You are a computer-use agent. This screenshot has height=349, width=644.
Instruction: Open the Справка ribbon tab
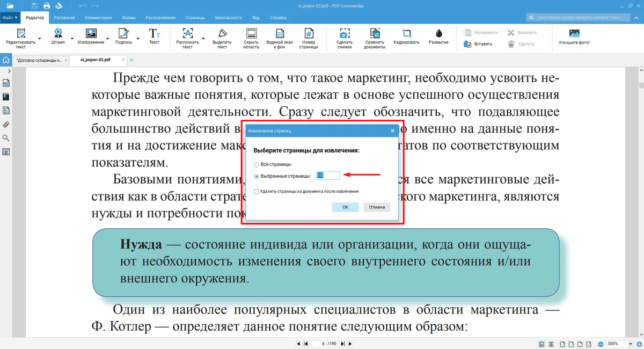pyautogui.click(x=278, y=18)
